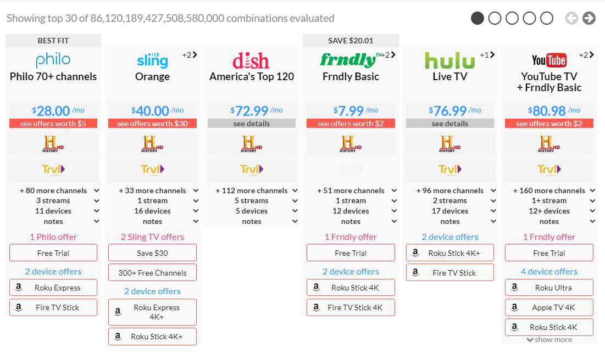Open '12 devices' details under Frndly Basic
605x364 pixels.
(x=351, y=211)
